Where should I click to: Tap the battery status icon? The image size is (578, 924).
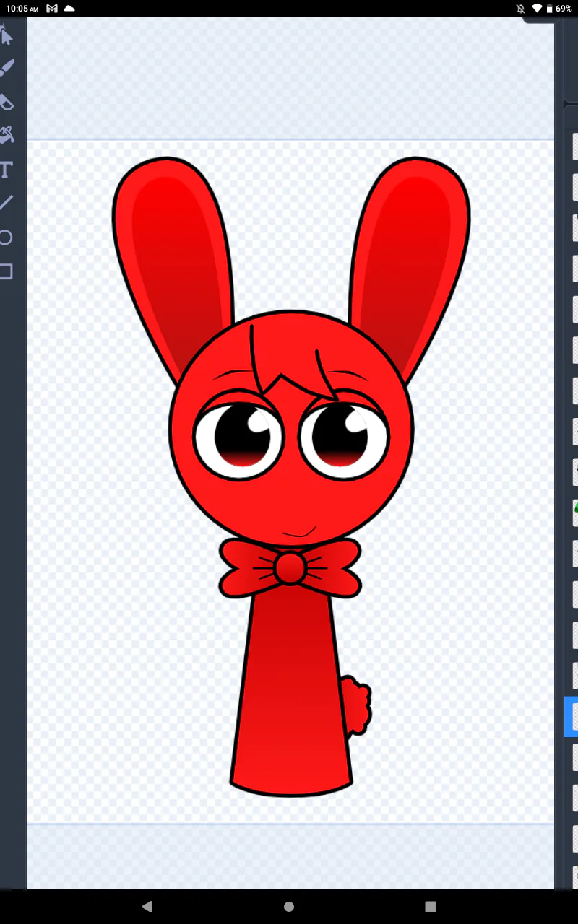(548, 9)
